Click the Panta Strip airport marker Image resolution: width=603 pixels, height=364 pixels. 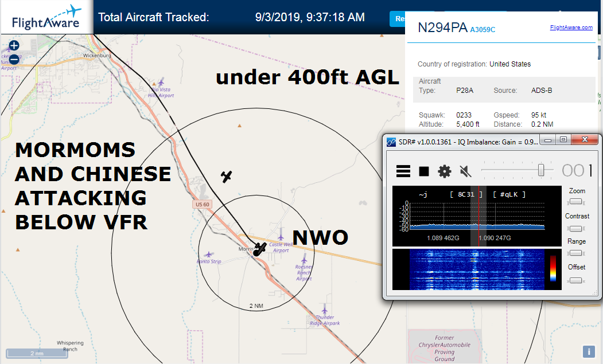point(208,255)
